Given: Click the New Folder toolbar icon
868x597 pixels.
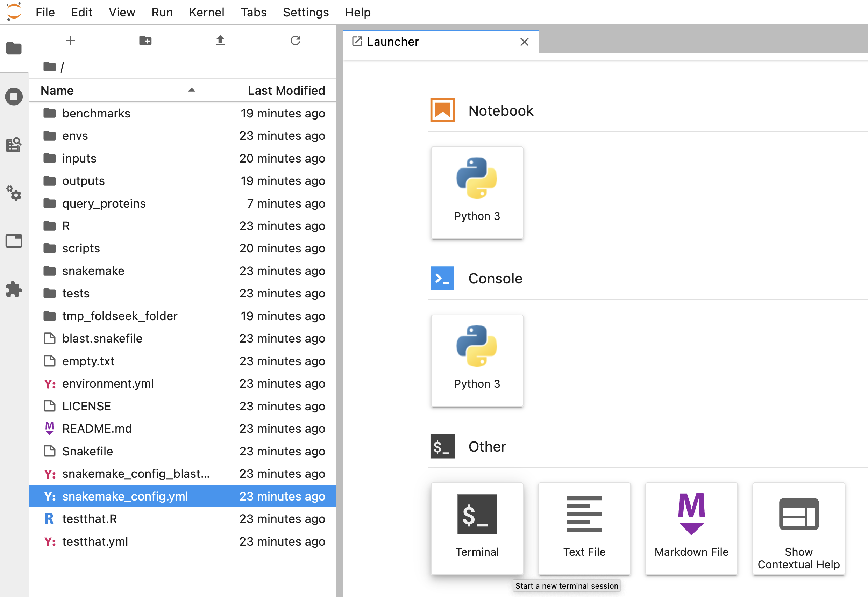Looking at the screenshot, I should point(145,41).
